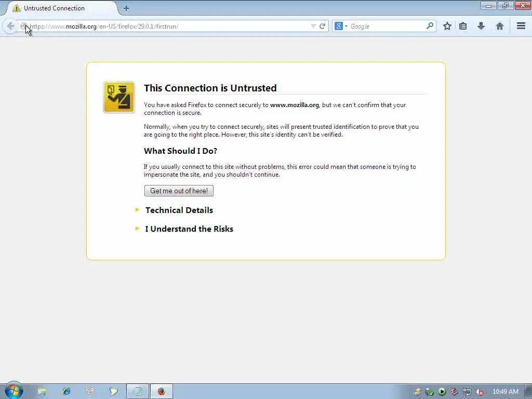Screen dimensions: 532x399
Task: Launch Internet Explorer from the taskbar
Action: [66, 391]
